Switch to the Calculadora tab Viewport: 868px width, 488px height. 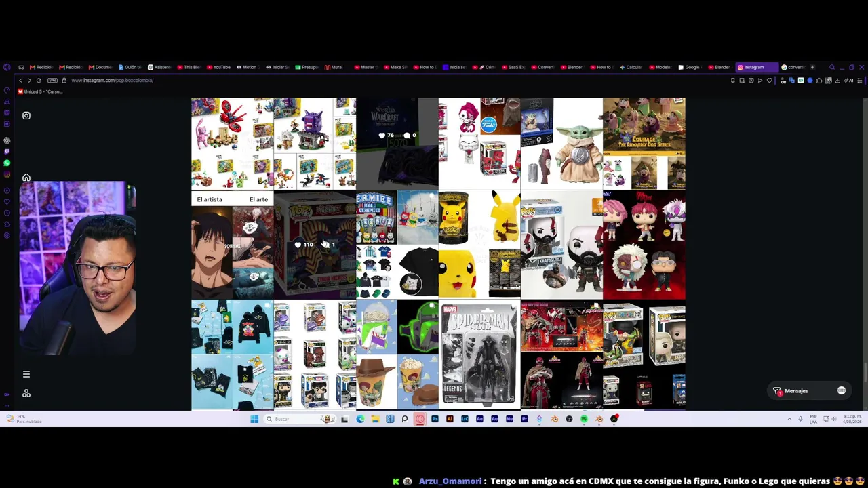click(x=633, y=67)
